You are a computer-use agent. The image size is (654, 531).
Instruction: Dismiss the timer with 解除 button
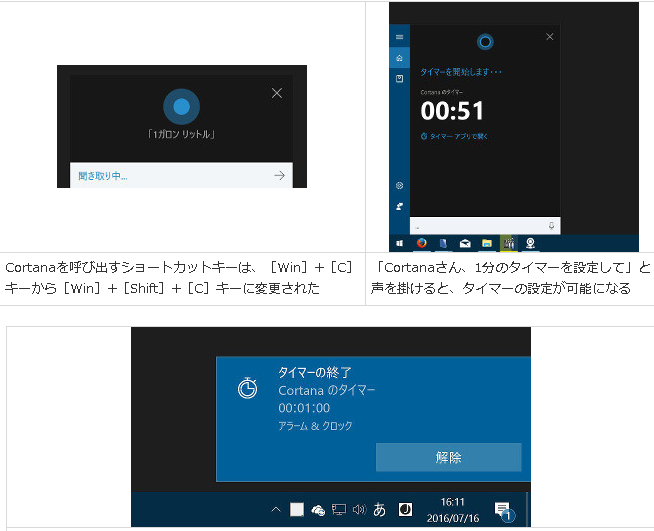tap(448, 457)
